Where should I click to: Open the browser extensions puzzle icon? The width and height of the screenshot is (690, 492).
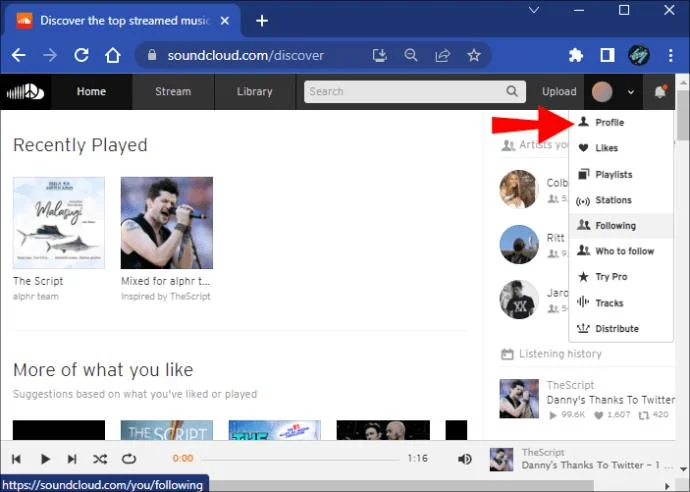[x=576, y=55]
